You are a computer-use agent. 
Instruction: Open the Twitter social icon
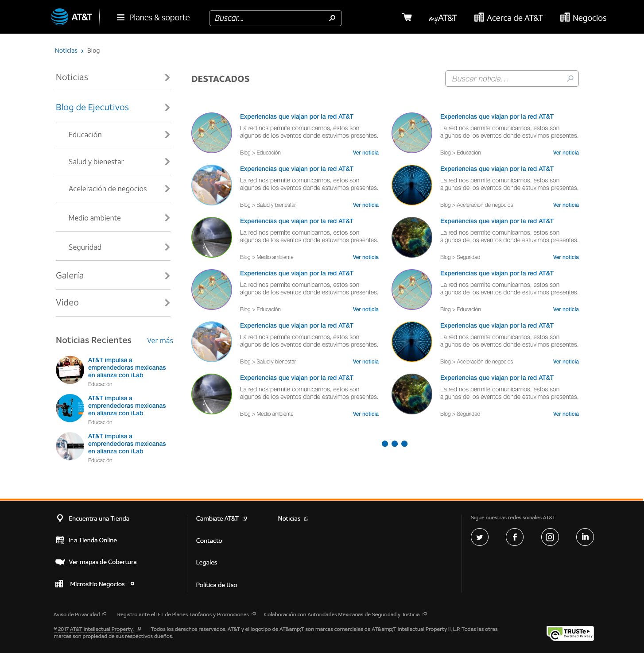pyautogui.click(x=480, y=537)
